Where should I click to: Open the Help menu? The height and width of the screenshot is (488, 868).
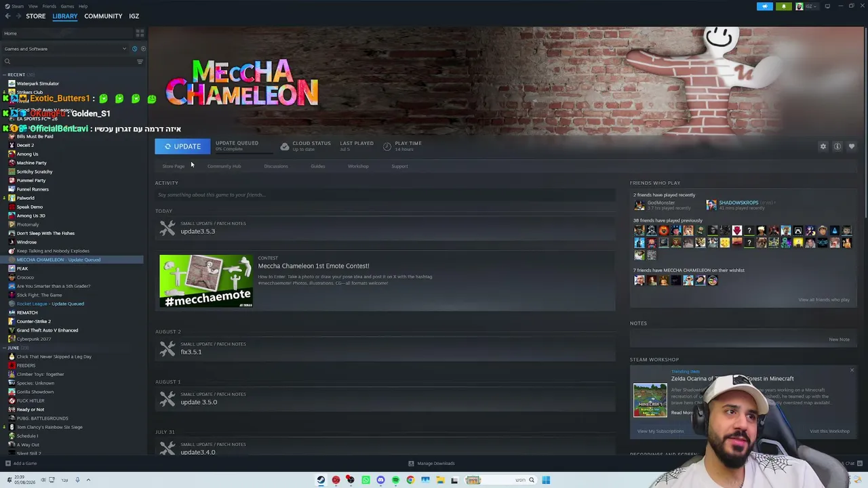pos(83,6)
